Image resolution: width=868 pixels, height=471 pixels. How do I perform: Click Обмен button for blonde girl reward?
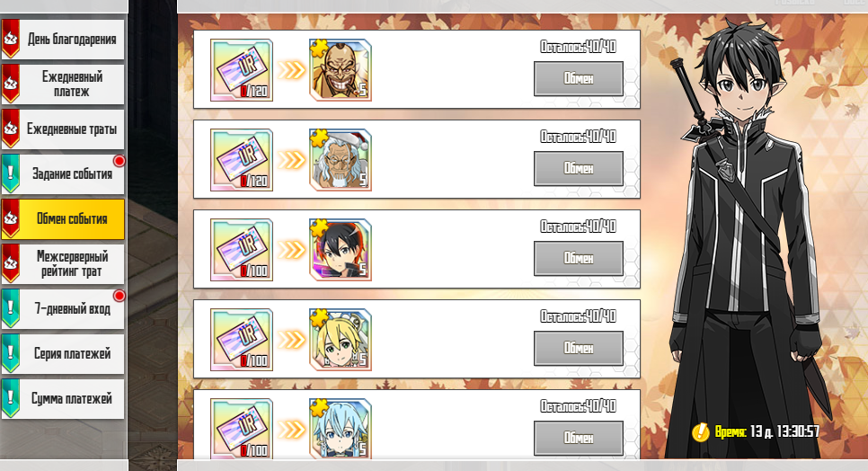(579, 348)
